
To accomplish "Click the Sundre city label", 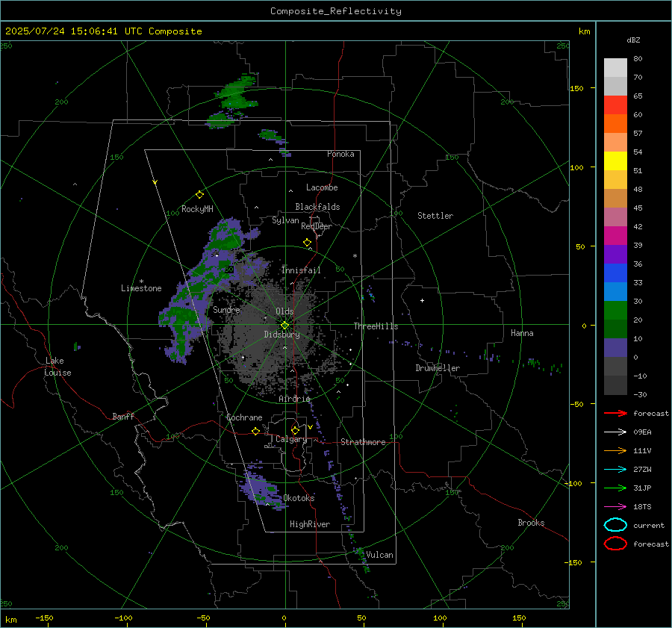I will tap(226, 309).
